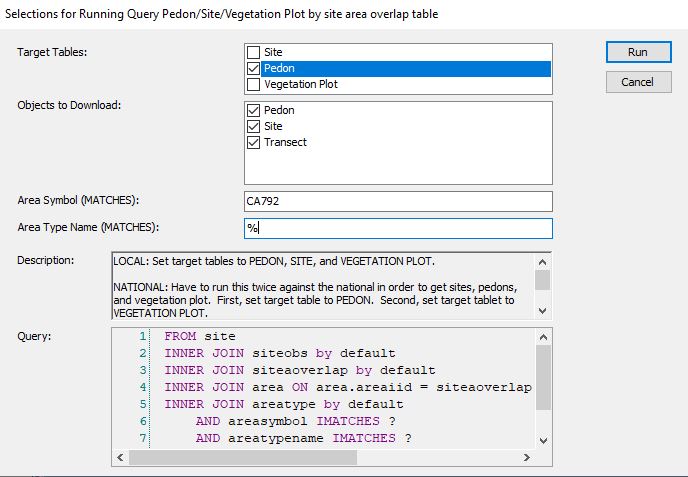The height and width of the screenshot is (477, 688).
Task: Uncheck Site under Objects to Download
Action: point(254,126)
